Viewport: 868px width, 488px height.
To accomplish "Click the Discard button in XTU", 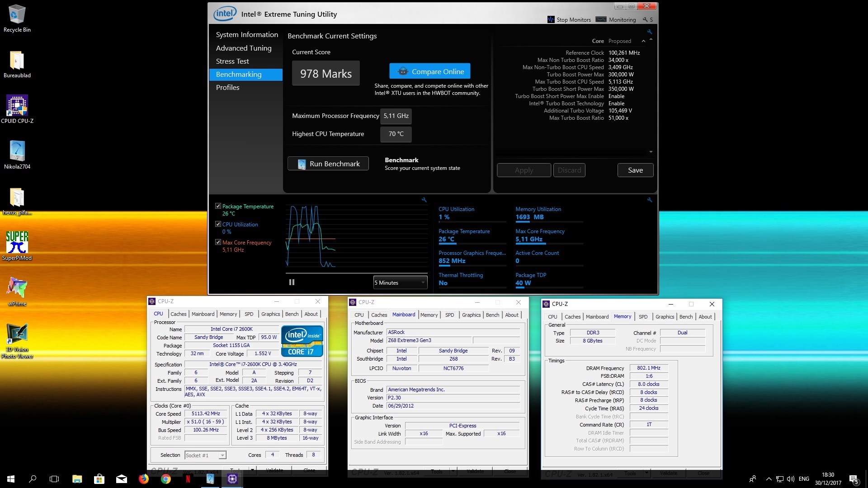I will click(x=569, y=170).
